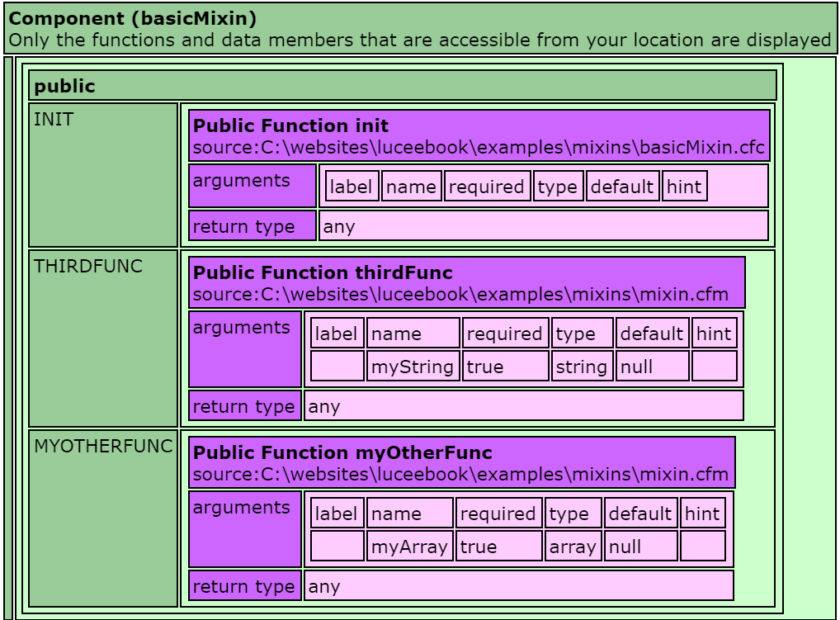Click the string type cell in thirdFunc
This screenshot has width=840, height=620.
(x=582, y=365)
